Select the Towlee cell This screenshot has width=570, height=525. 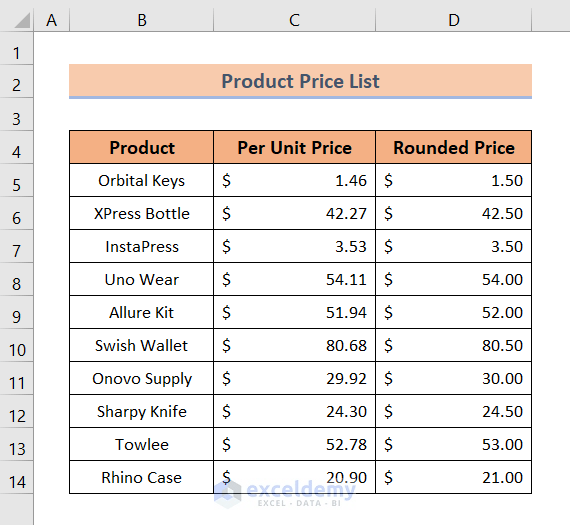(141, 444)
